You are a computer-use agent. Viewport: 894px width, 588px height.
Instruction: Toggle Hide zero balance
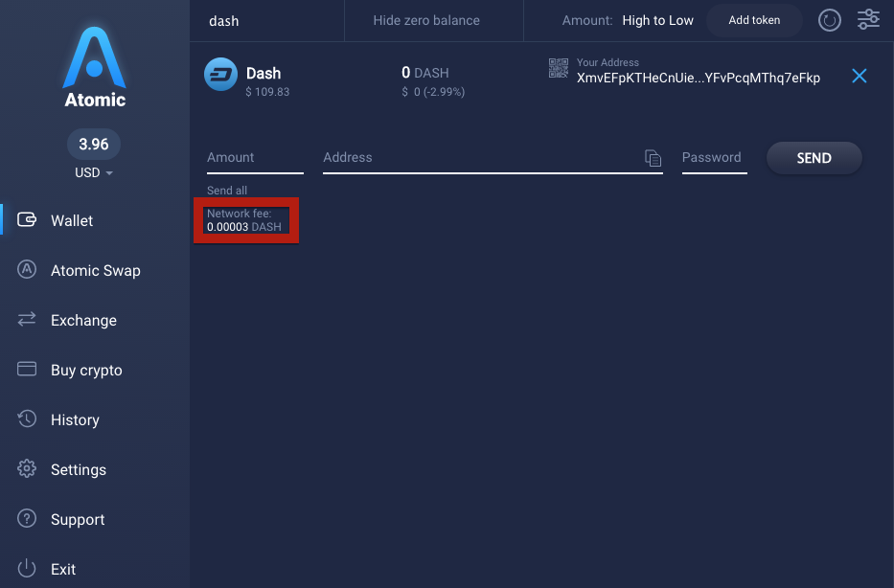click(426, 20)
